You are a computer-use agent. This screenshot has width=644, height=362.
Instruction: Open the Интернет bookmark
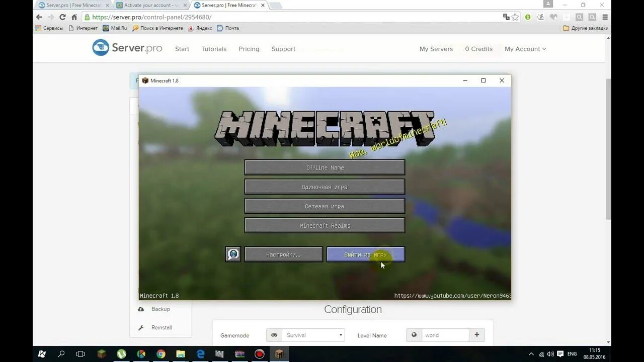point(83,28)
